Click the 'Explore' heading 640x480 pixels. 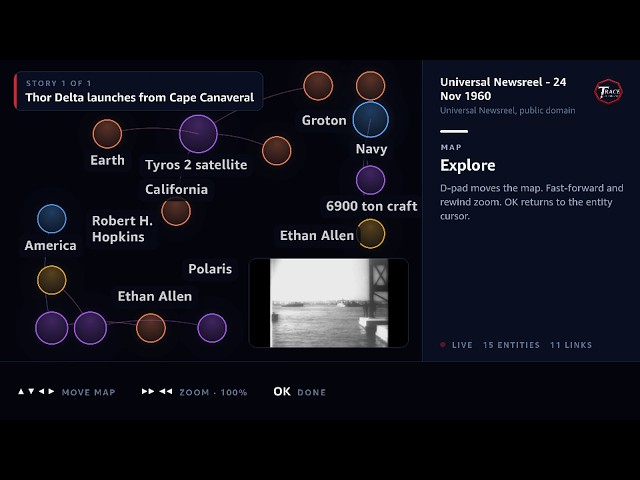click(x=468, y=165)
